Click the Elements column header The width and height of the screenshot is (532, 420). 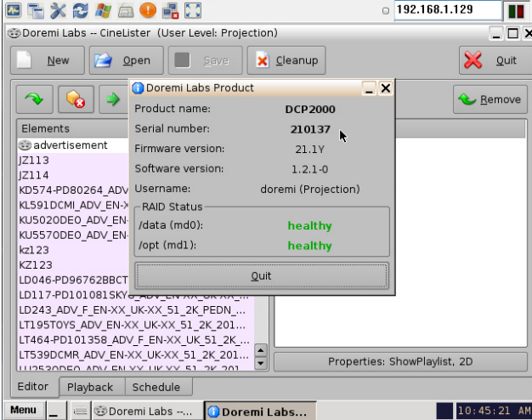point(73,128)
